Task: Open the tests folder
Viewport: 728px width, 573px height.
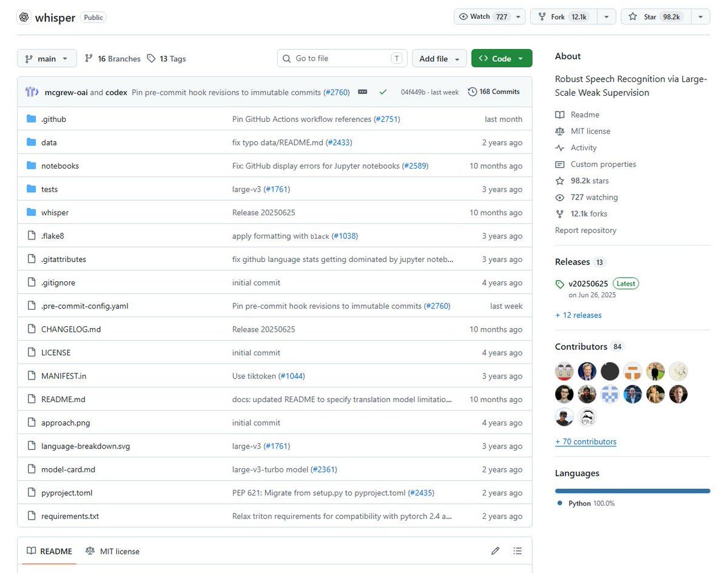Action: tap(49, 189)
